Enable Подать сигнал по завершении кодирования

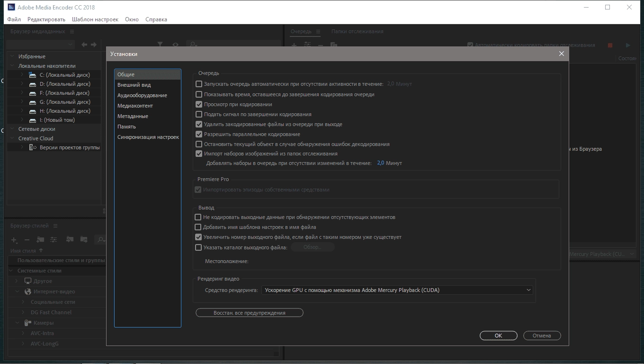point(199,114)
